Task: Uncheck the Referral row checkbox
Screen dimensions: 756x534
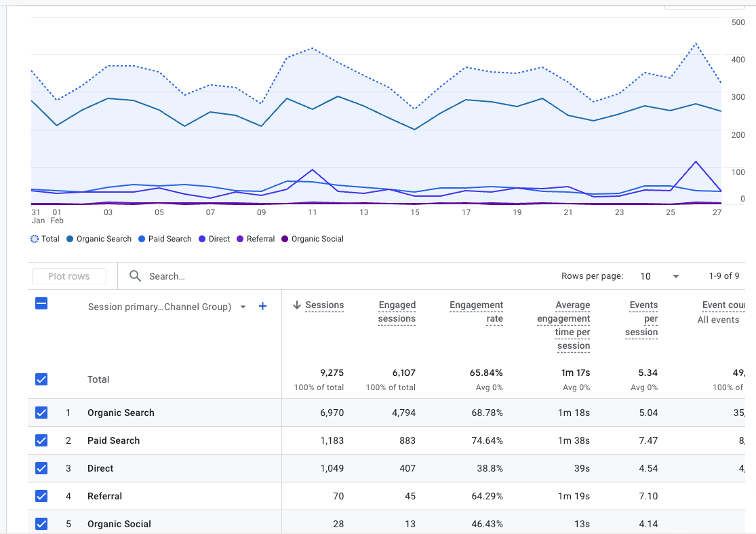Action: [x=41, y=496]
